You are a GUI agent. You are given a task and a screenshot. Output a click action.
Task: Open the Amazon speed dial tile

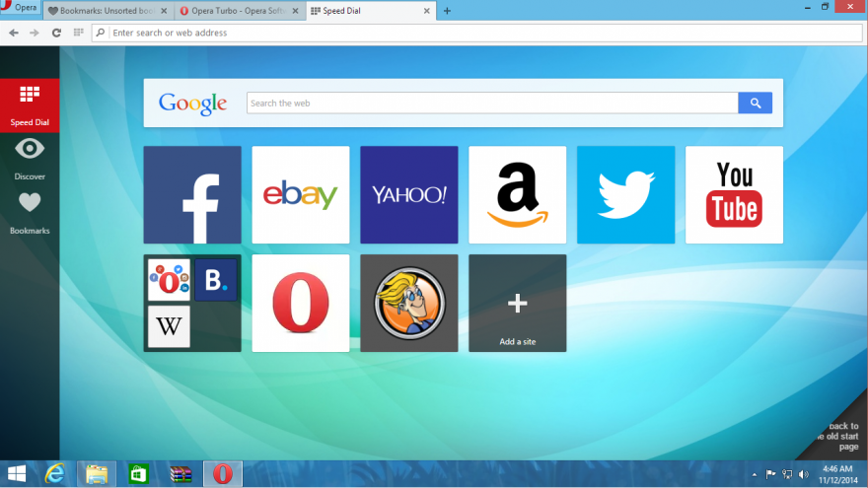(517, 195)
